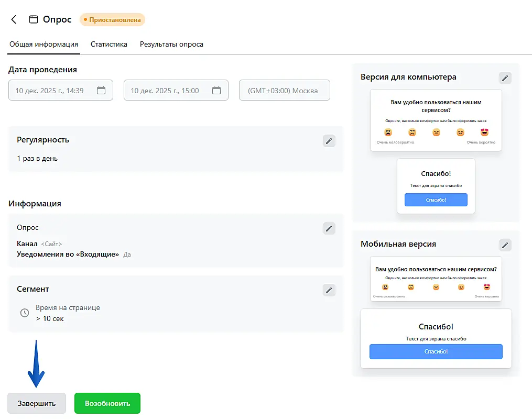Click the back arrow next to Опрос
Image resolution: width=532 pixels, height=420 pixels.
(14, 20)
